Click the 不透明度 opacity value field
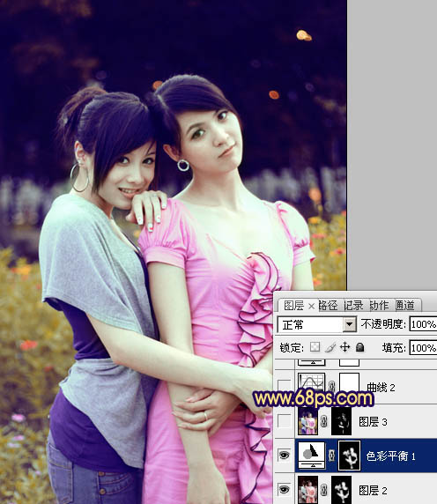 click(424, 324)
